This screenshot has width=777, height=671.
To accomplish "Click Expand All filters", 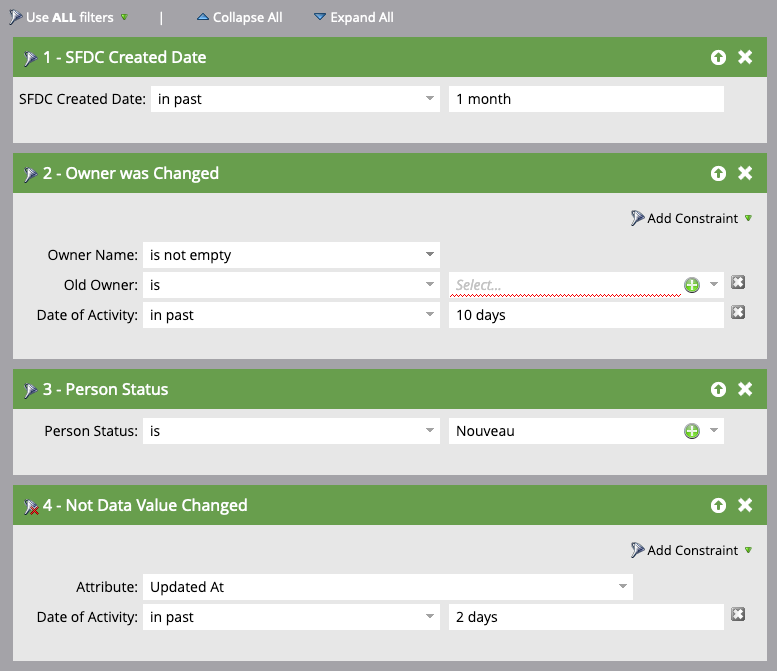I will (354, 17).
